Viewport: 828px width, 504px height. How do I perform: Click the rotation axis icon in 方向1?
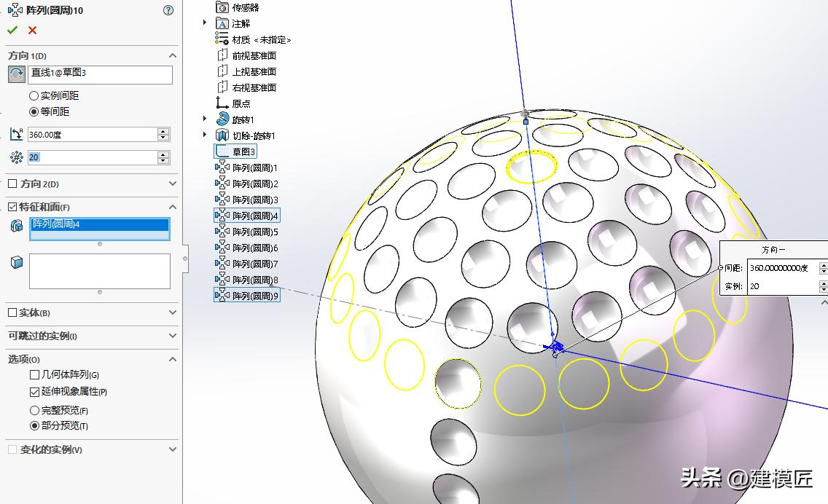pos(17,74)
